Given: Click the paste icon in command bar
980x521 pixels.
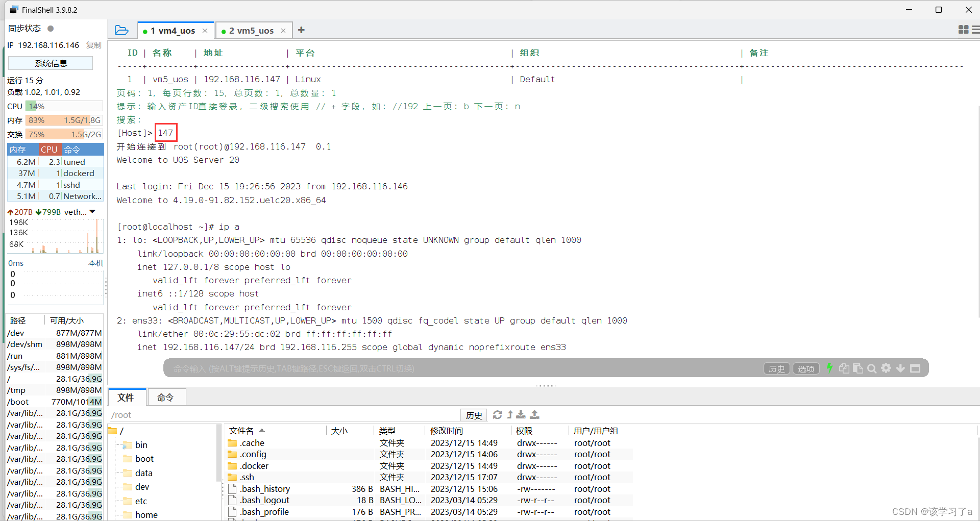Looking at the screenshot, I should (858, 368).
